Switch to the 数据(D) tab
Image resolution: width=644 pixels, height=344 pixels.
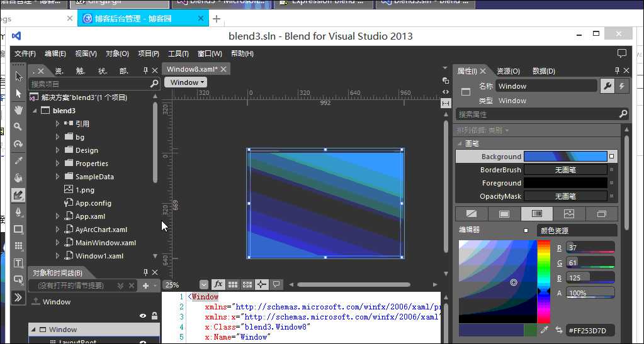tap(544, 71)
